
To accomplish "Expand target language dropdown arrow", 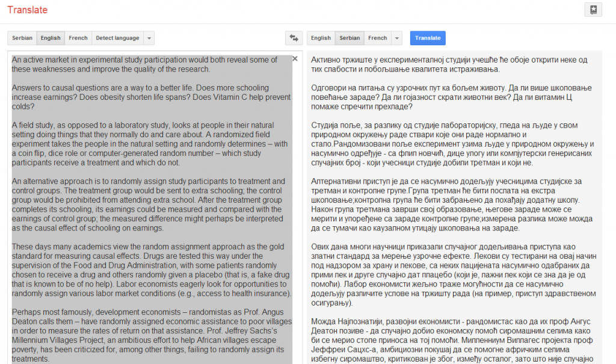I will (397, 38).
